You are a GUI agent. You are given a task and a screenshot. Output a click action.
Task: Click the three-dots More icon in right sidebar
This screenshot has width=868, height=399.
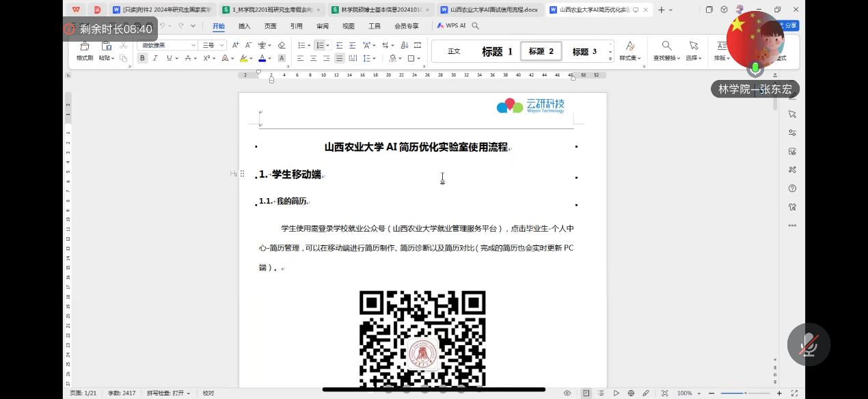click(x=792, y=225)
